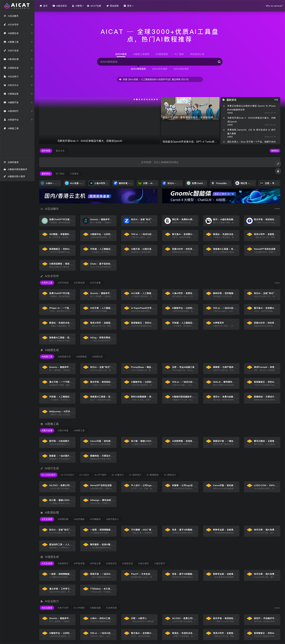This screenshot has height=644, width=285.
Task: Toggle the AI图片修复 filter
Action: click(63, 431)
